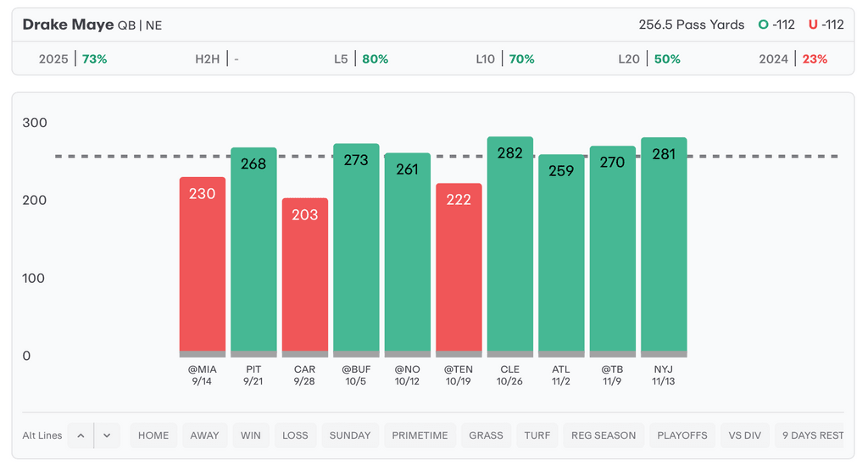Enable the LOSS filter chip
Screen dimensions: 868x471
295,435
